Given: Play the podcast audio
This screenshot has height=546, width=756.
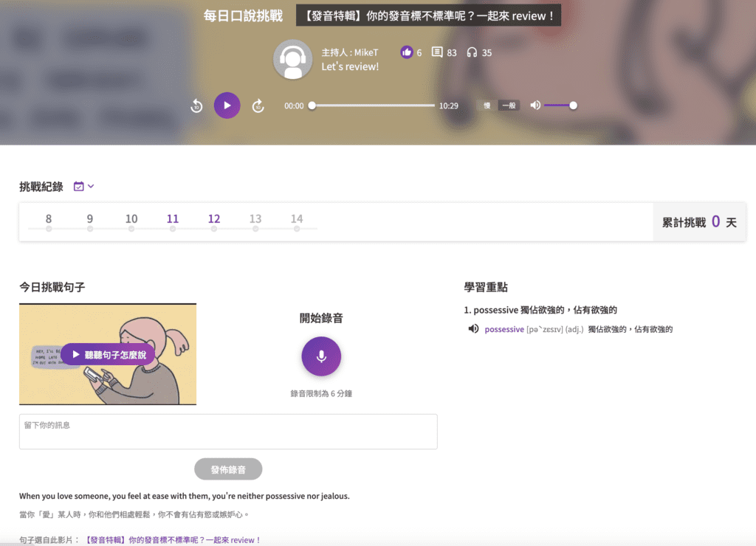Looking at the screenshot, I should click(227, 106).
